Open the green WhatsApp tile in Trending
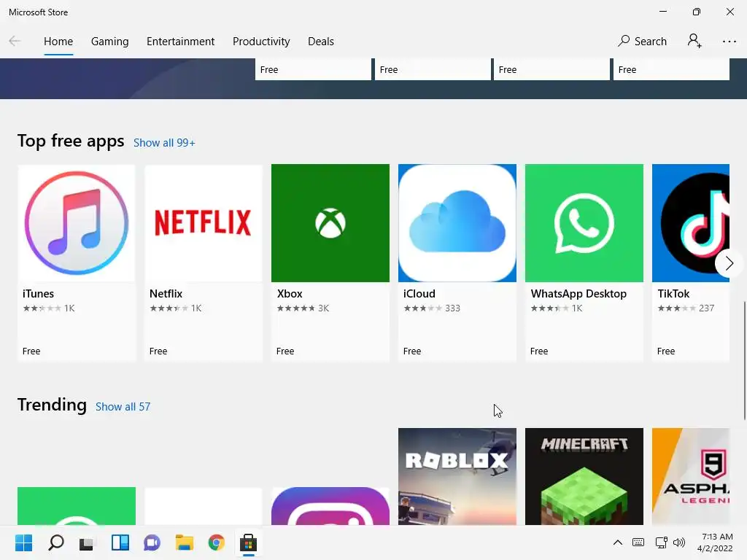The height and width of the screenshot is (560, 747). pos(76,506)
